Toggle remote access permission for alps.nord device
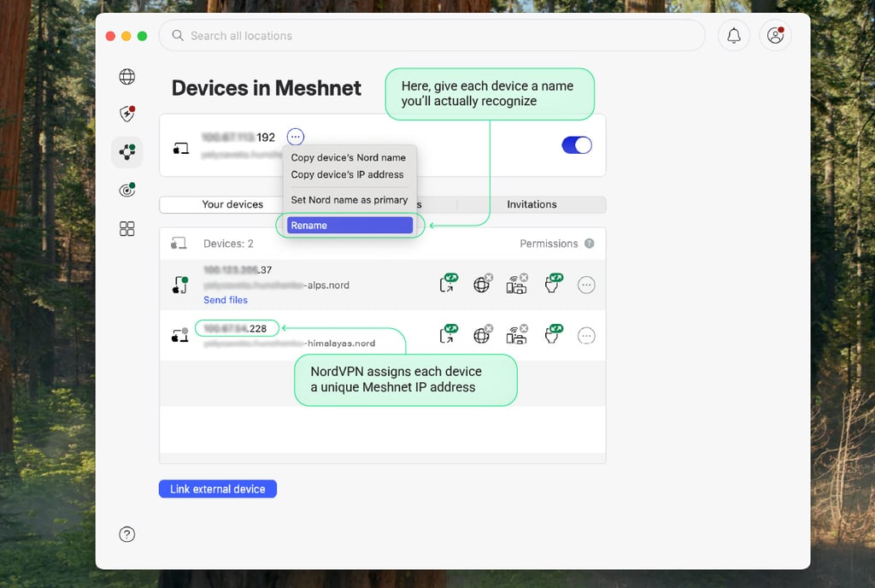Screen dimensions: 875x588 click(449, 284)
